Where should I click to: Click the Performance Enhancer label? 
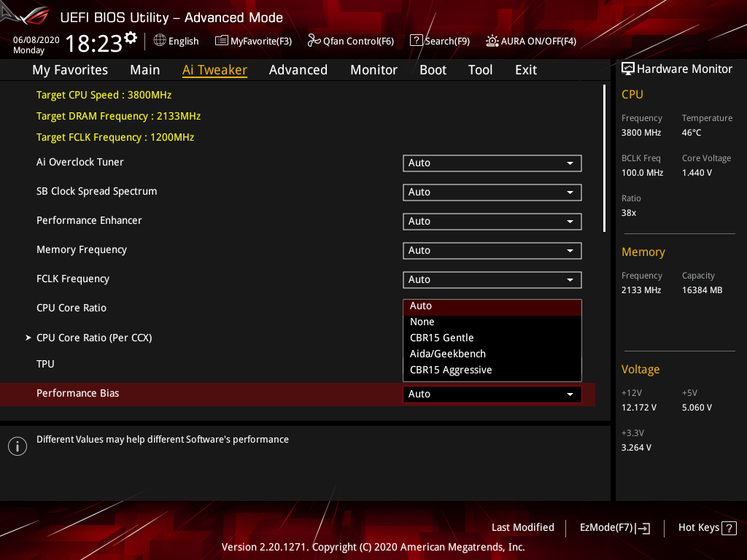point(89,220)
